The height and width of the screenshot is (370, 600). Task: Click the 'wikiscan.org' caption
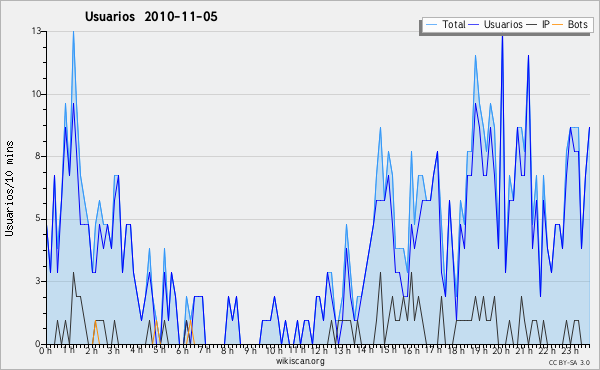300,361
